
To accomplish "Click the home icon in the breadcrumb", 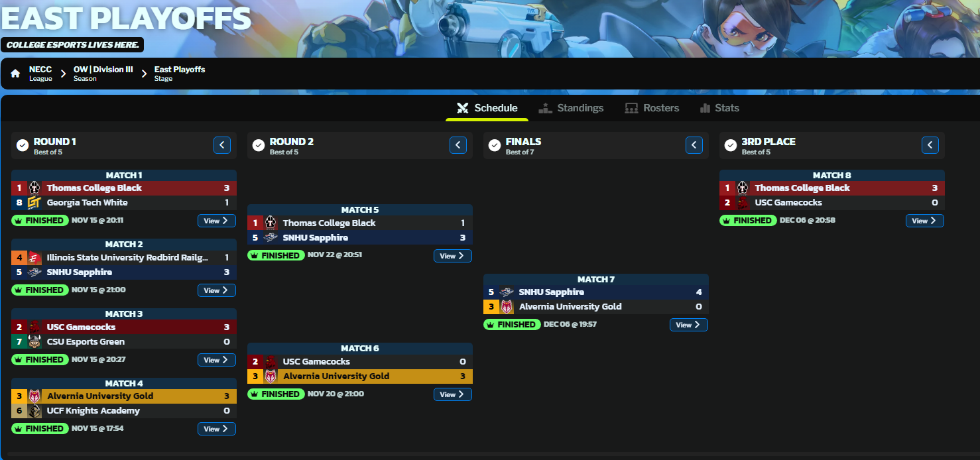I will (x=15, y=73).
